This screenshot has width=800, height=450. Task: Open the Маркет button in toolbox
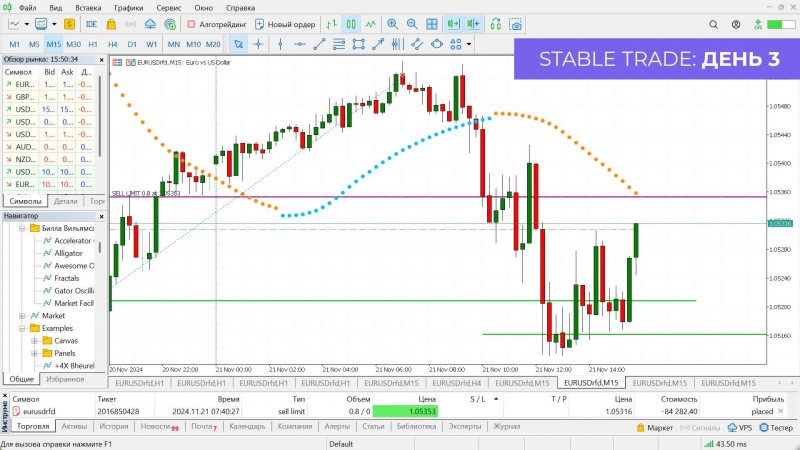[x=655, y=428]
